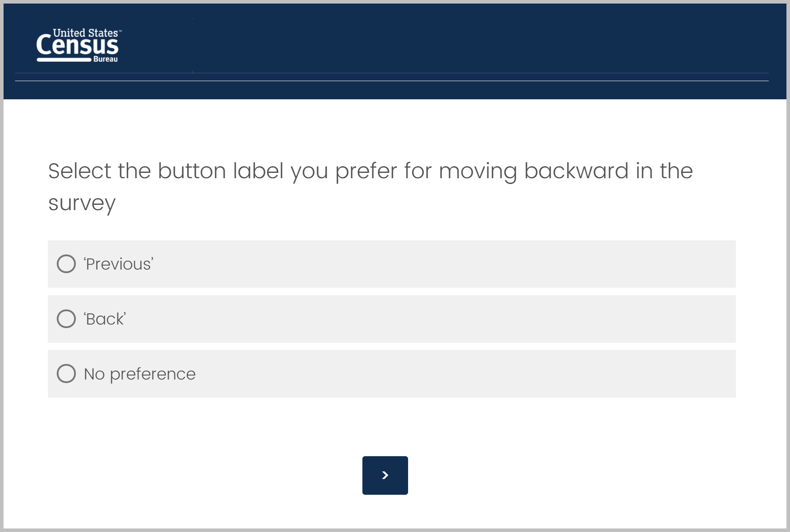Click the right chevron icon in the navy button
This screenshot has width=790, height=532.
(385, 475)
